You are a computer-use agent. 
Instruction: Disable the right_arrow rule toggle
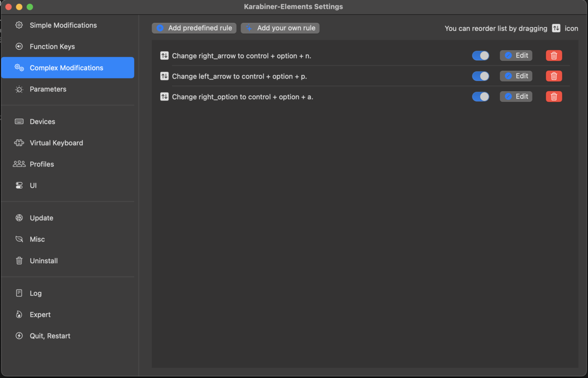click(x=480, y=56)
